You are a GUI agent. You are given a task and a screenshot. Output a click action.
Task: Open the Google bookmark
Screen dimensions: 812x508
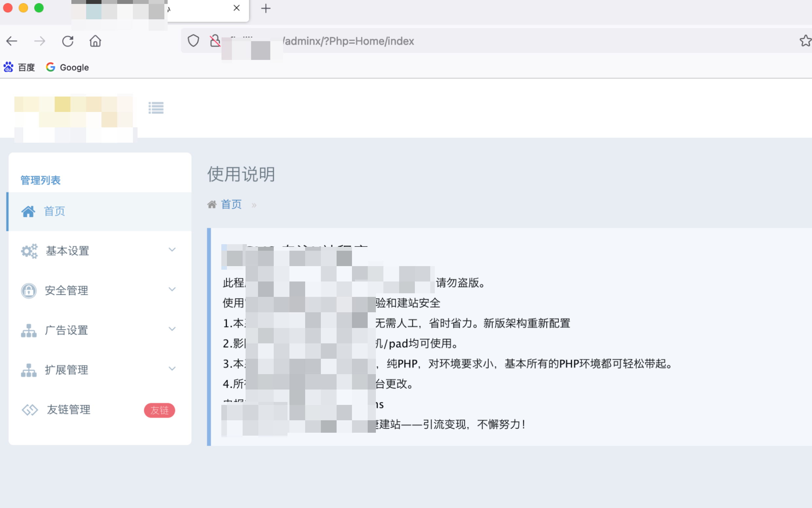click(x=67, y=67)
